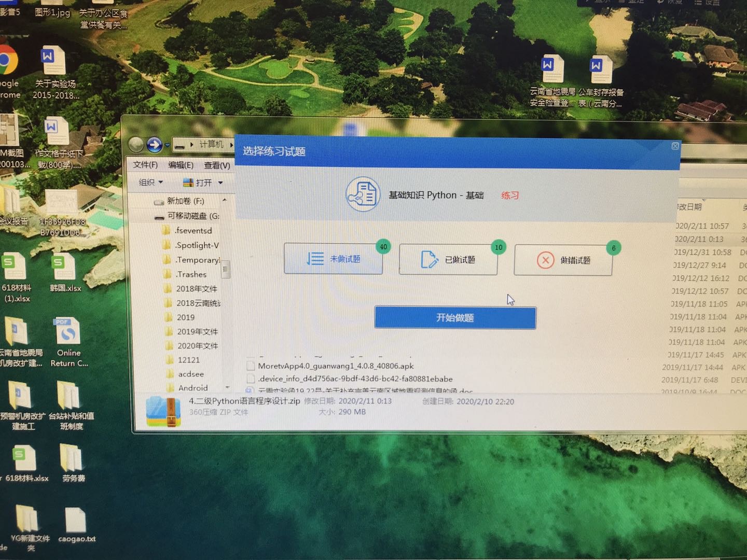747x560 pixels.
Task: Select the 12121 folder in tree
Action: (183, 360)
